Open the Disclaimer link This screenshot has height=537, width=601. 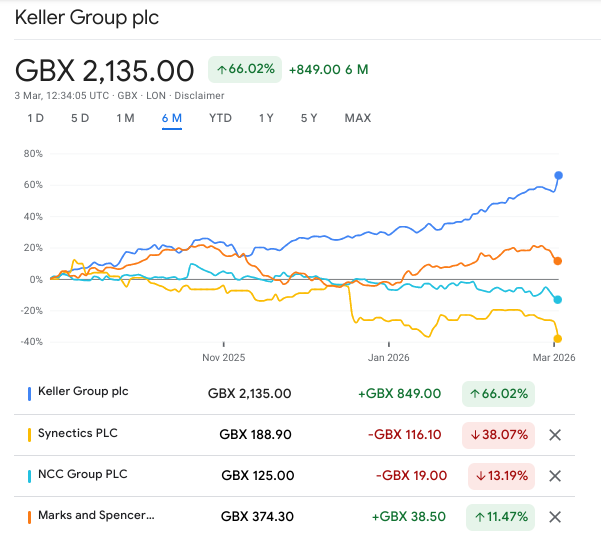199,95
